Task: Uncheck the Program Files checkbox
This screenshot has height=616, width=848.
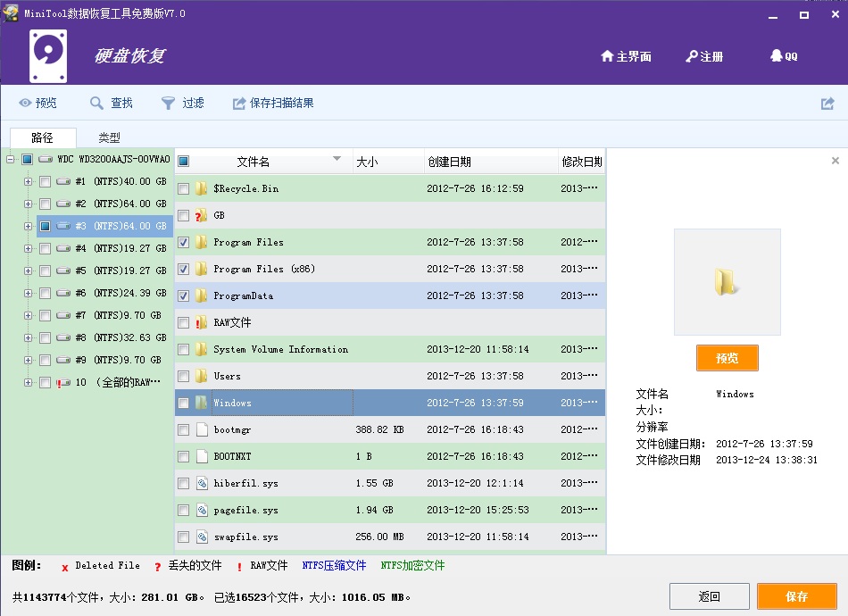Action: 184,242
